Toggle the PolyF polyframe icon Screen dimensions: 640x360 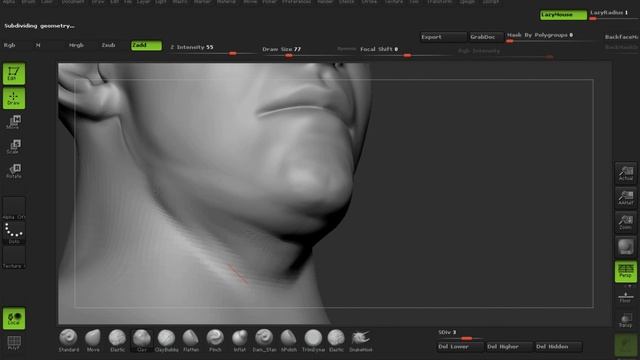coord(14,343)
